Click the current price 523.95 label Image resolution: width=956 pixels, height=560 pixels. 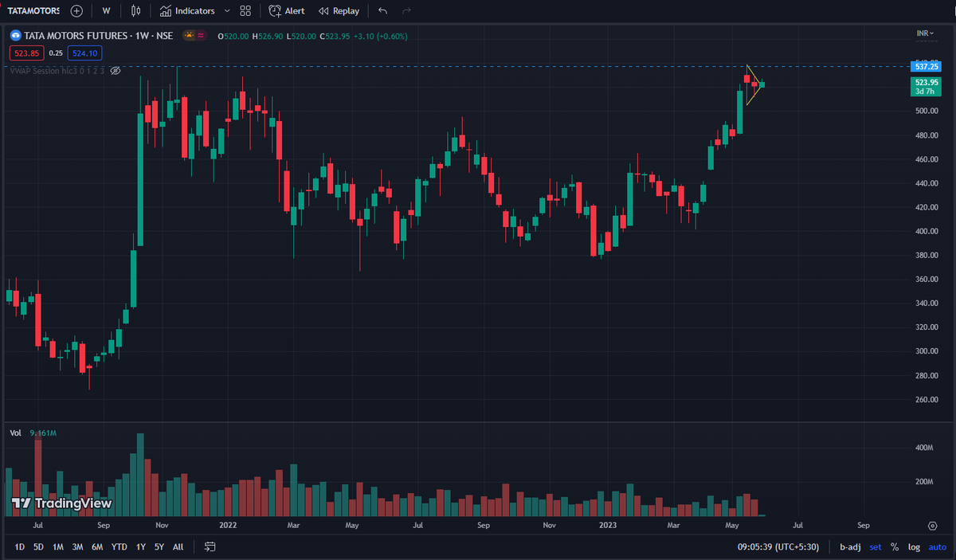(x=927, y=82)
